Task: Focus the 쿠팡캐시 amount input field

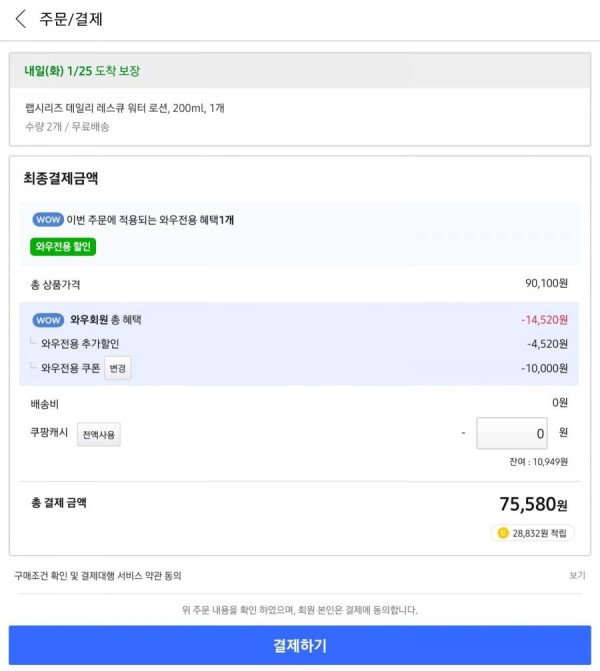Action: pos(512,433)
